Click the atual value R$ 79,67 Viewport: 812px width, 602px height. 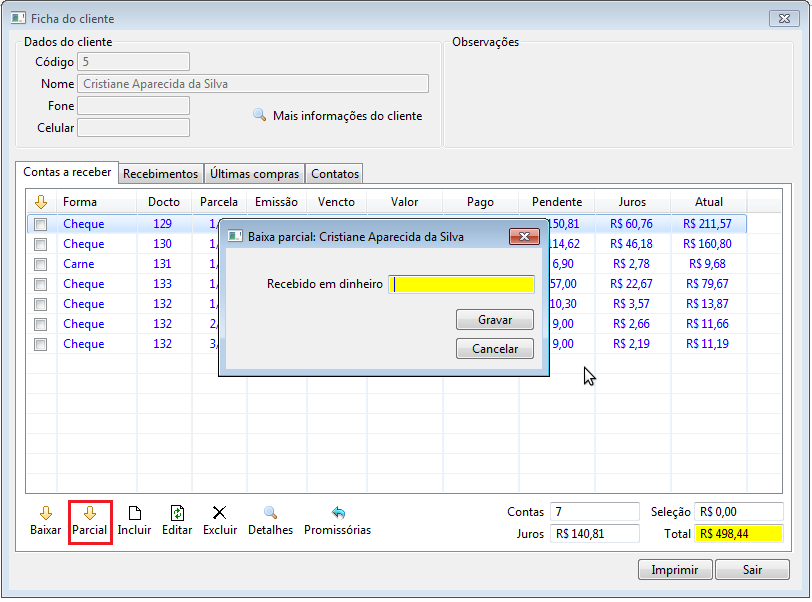pos(707,284)
